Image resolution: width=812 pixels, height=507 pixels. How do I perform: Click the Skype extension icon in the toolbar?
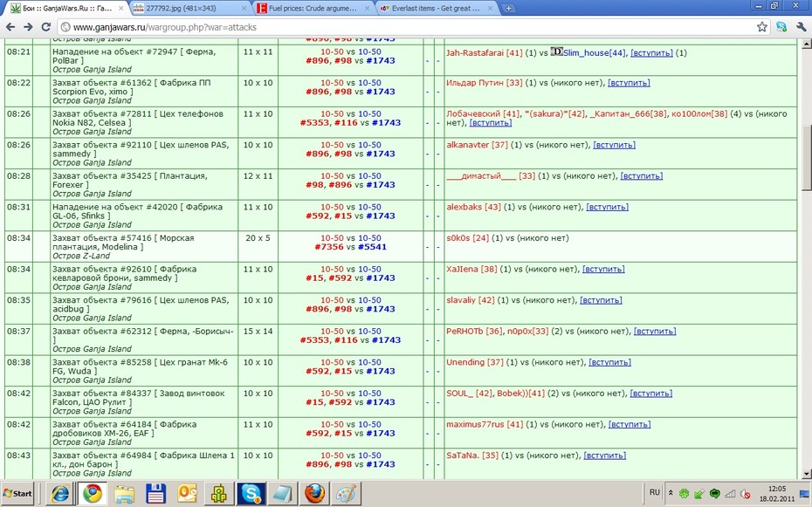781,27
